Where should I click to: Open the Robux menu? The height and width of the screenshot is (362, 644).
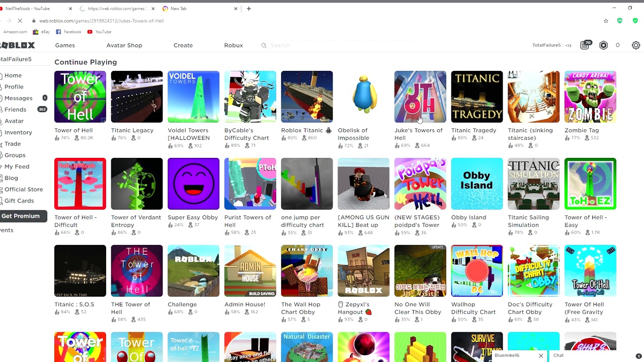[x=233, y=45]
